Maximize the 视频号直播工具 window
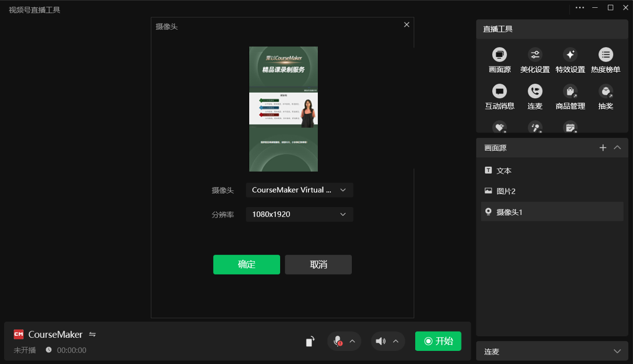The image size is (633, 364). 610,7
